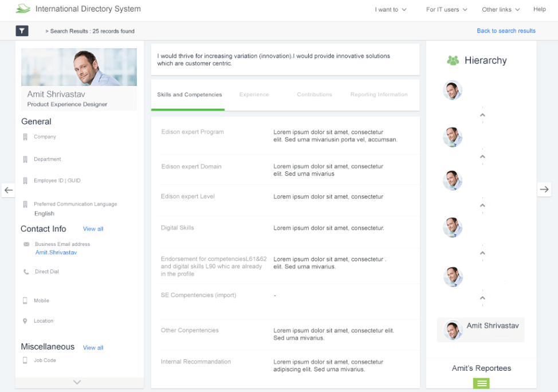Click the Digital Skills row label
Viewport: 558px width, 392px height.
click(177, 228)
